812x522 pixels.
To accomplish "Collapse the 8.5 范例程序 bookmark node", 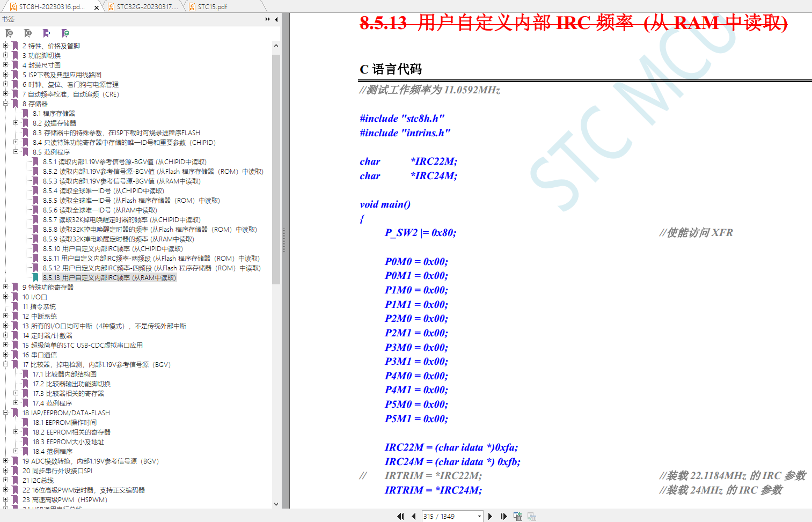I will (16, 152).
